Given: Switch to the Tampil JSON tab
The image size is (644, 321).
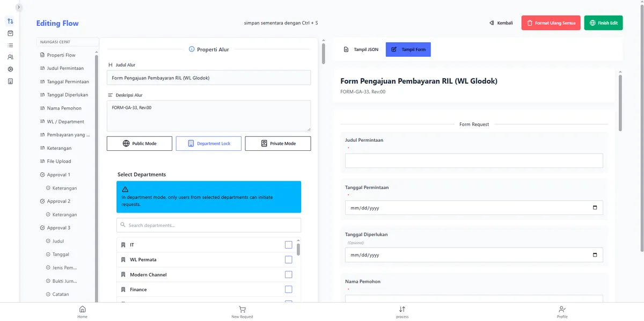Looking at the screenshot, I should [x=361, y=49].
